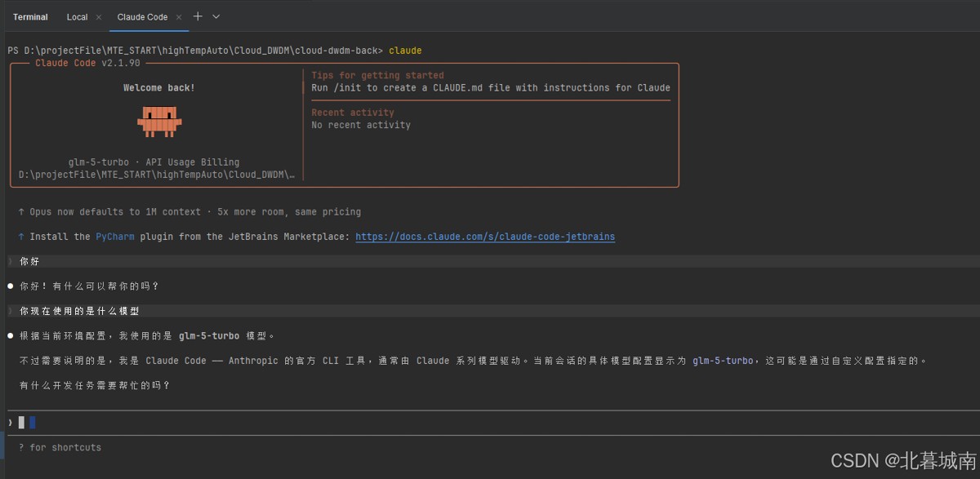Click the Claude Code pixel mascot logo
Viewport: 980px width, 479px height.
click(x=159, y=121)
